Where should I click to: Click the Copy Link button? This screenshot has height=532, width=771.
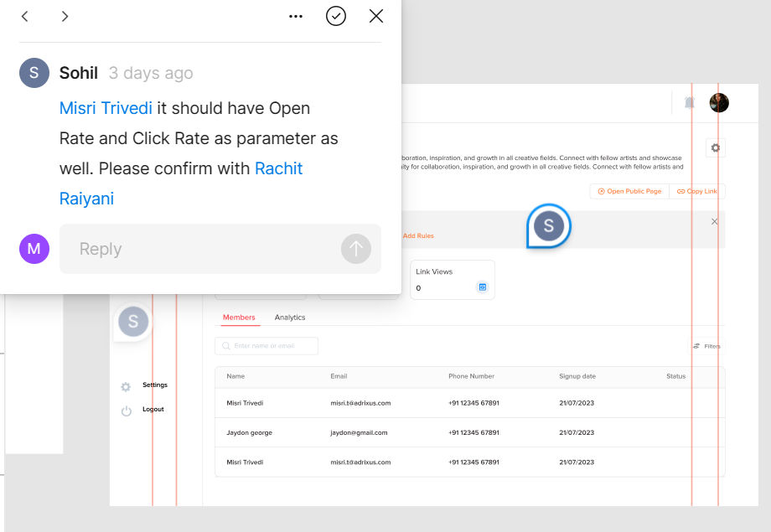coord(696,192)
